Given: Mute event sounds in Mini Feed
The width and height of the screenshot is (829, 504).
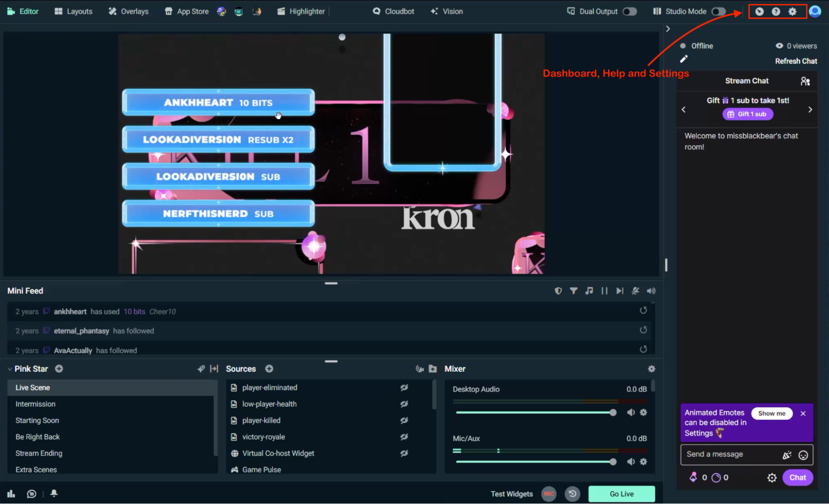Looking at the screenshot, I should pos(651,291).
